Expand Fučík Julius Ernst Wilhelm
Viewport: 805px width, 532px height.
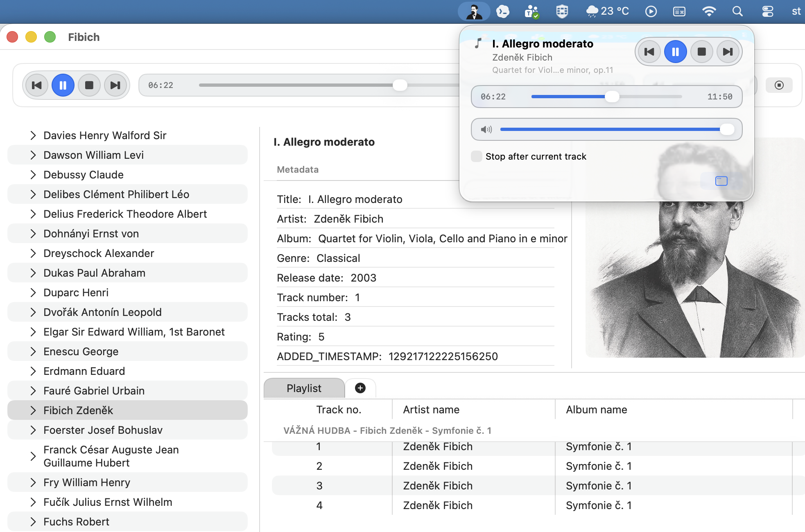click(33, 502)
